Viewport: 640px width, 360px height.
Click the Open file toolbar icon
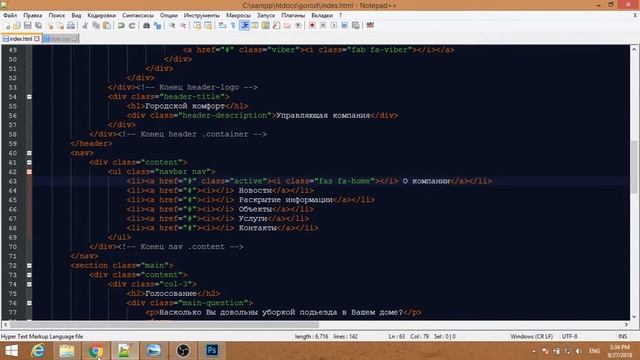tap(17, 25)
